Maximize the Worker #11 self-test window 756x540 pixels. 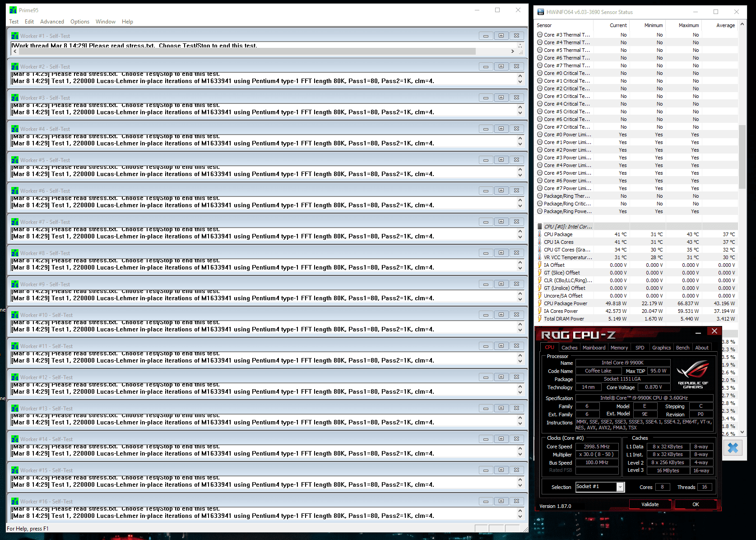point(501,346)
